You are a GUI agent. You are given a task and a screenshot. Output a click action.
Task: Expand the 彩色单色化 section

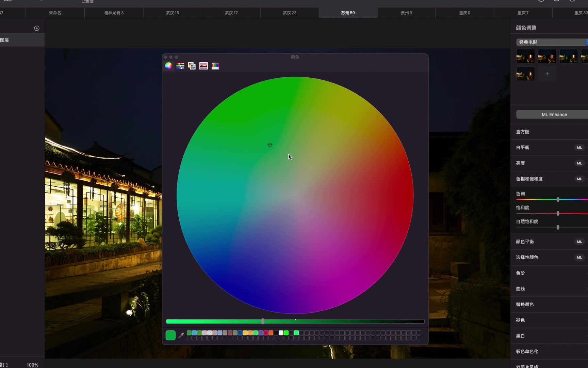(527, 351)
